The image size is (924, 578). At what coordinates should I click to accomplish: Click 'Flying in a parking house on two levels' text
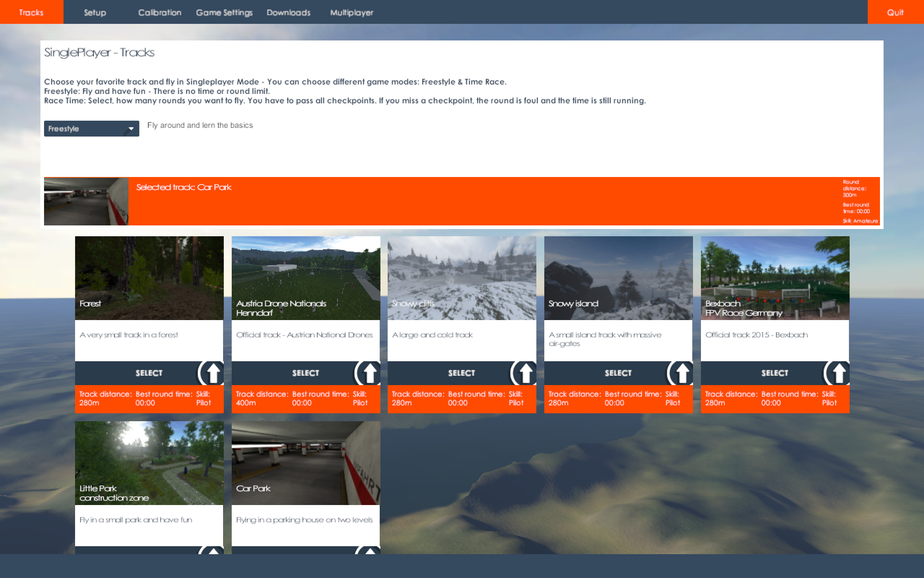(x=304, y=520)
